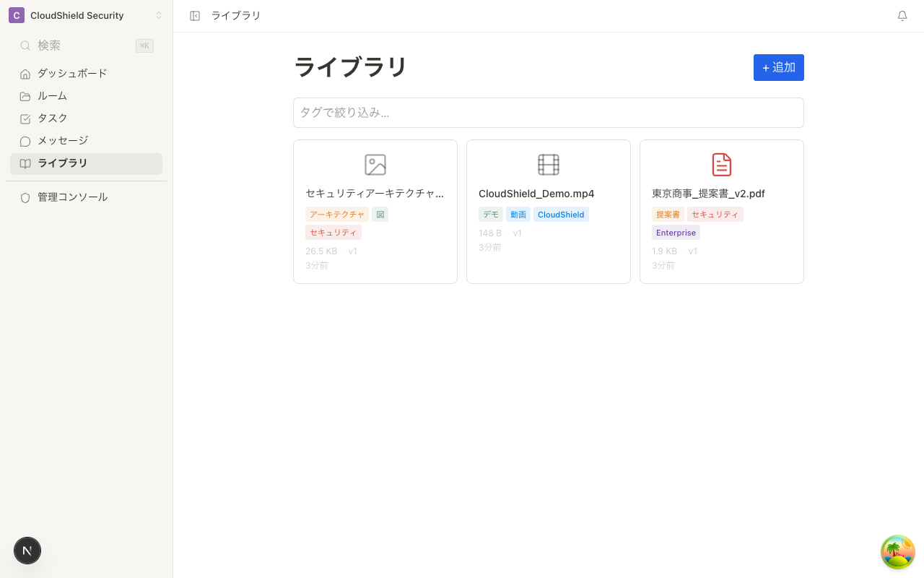The image size is (924, 578).
Task: Click the tag filter input field
Action: click(x=549, y=113)
